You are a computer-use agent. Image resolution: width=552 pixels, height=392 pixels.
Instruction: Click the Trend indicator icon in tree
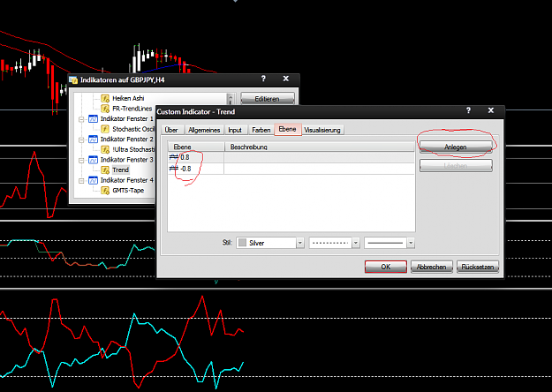[105, 170]
